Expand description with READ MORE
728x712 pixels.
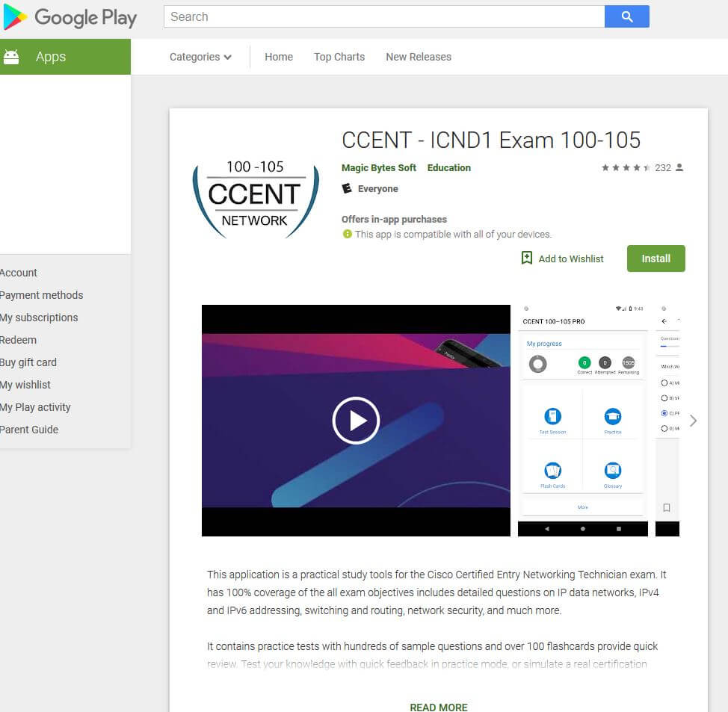point(439,706)
